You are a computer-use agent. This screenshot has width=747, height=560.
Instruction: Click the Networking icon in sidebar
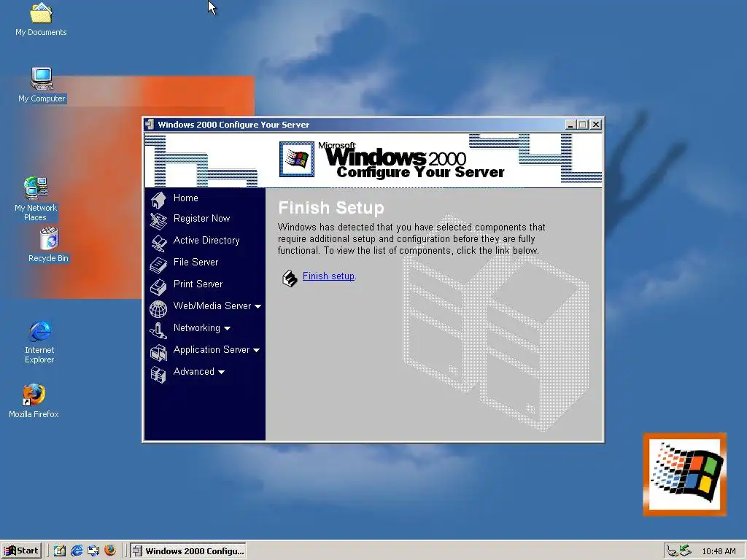point(158,330)
